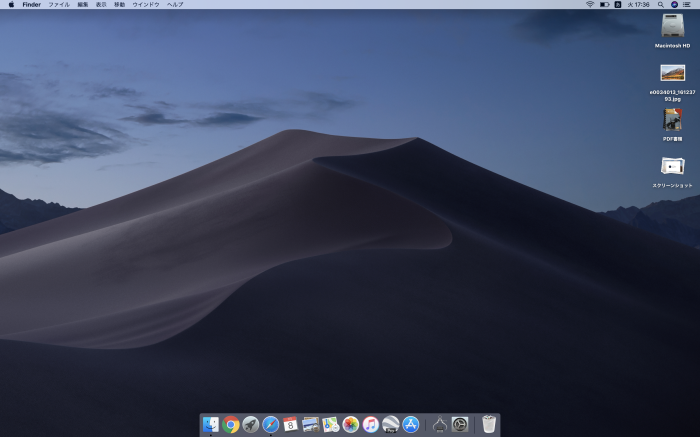Click the Wi-Fi status icon

tap(590, 4)
